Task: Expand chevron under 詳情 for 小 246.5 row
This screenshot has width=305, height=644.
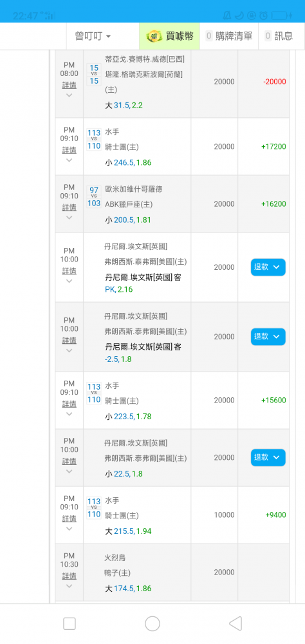Action: (x=69, y=160)
